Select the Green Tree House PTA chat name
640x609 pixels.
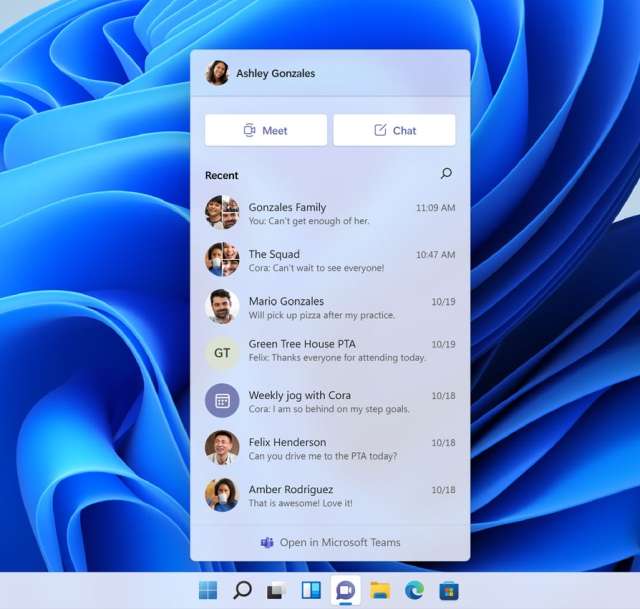coord(302,344)
